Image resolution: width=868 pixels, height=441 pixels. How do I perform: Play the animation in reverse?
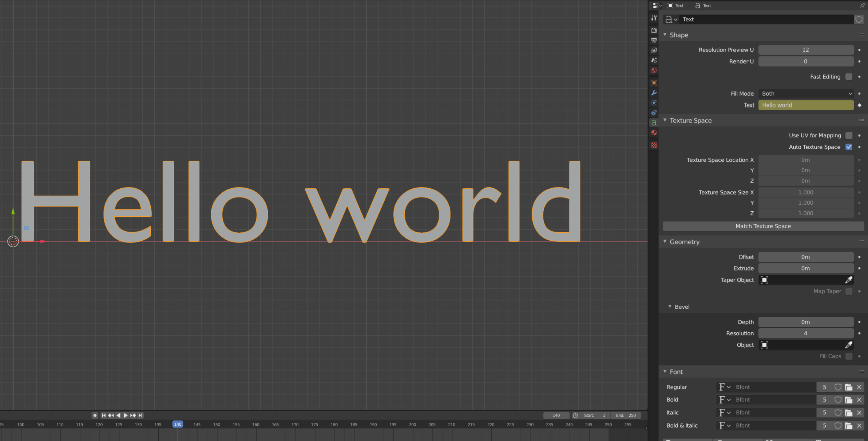tap(118, 415)
